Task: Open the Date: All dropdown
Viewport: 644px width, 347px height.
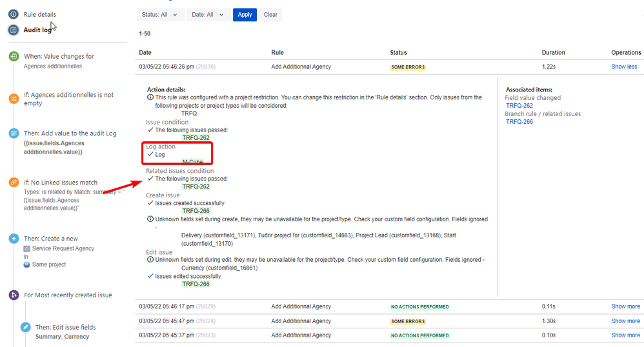Action: [x=208, y=15]
